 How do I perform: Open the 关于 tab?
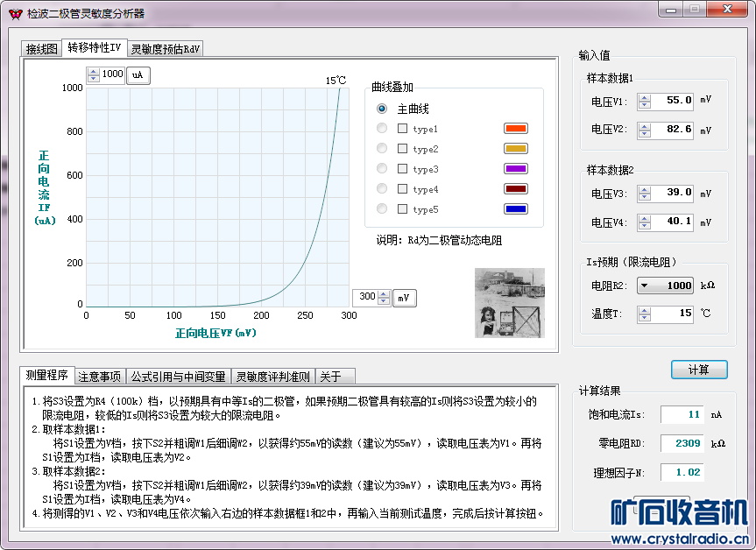tap(336, 377)
